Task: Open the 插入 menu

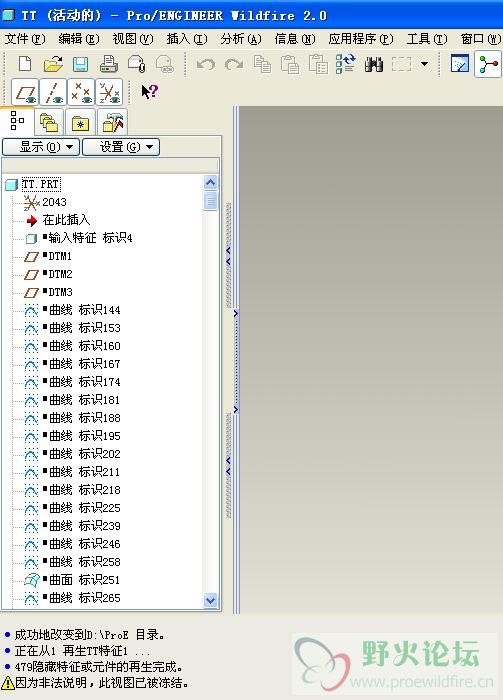Action: (187, 39)
